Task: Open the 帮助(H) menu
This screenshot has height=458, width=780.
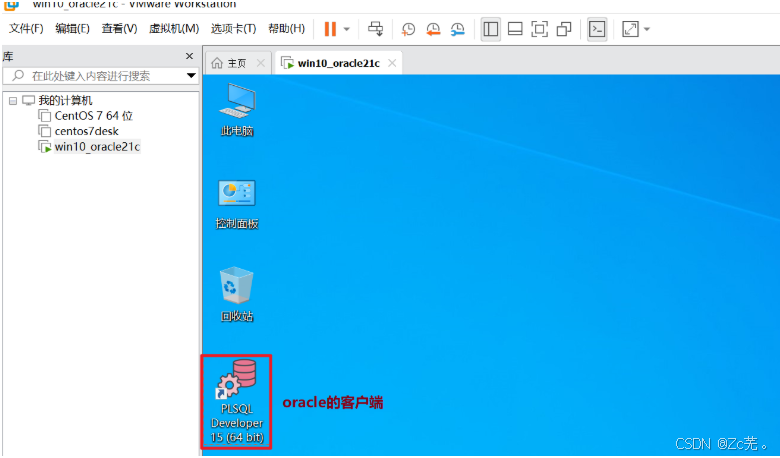Action: pos(287,28)
